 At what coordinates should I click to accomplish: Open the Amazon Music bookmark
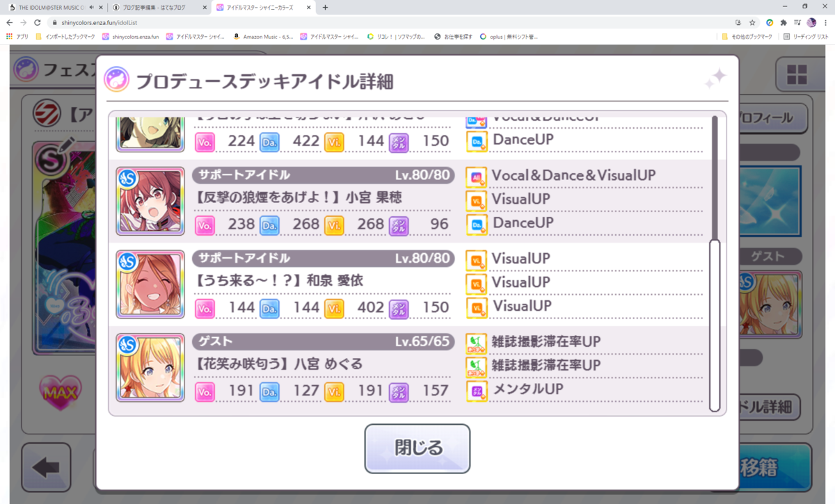coord(265,36)
